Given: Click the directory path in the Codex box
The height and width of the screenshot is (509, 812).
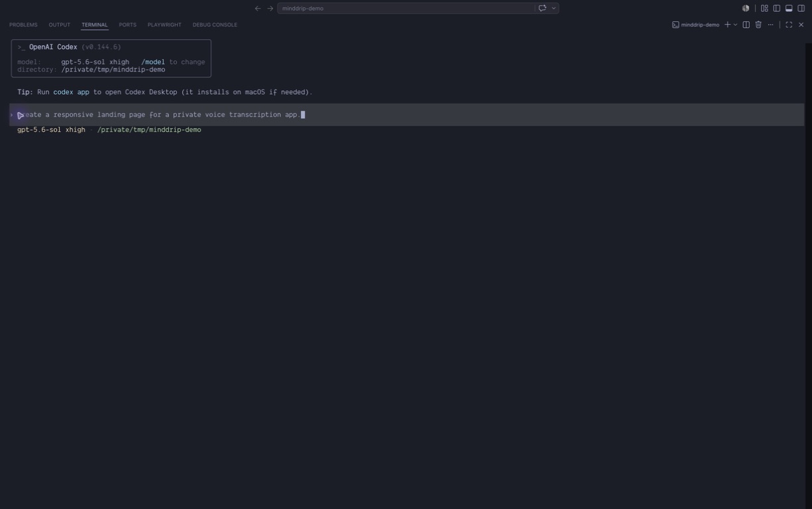Looking at the screenshot, I should click(x=113, y=70).
